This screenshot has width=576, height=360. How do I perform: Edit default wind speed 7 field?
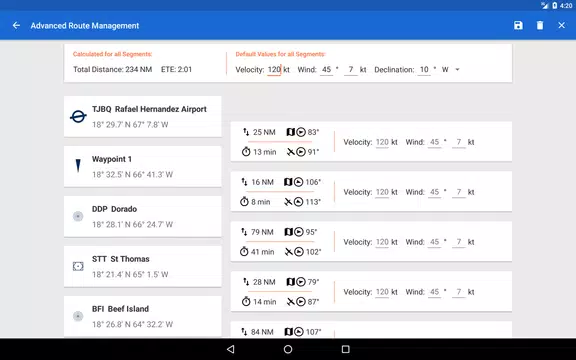[x=351, y=69]
